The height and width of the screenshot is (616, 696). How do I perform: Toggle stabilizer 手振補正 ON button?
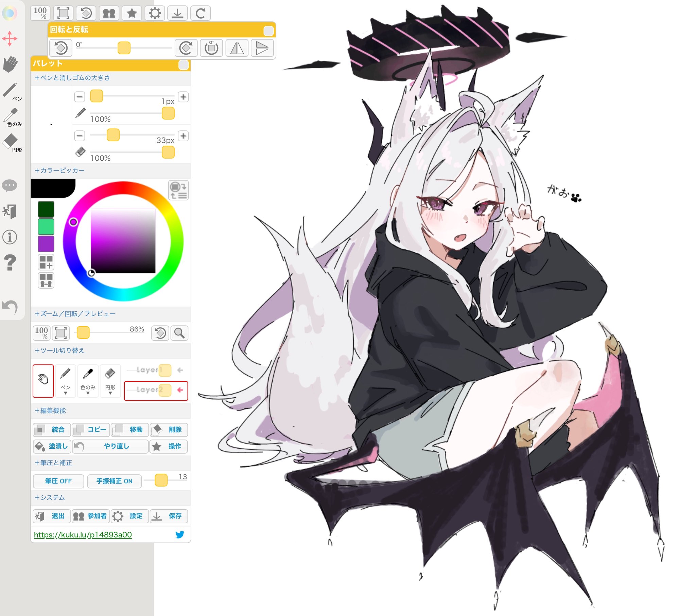[x=114, y=481]
